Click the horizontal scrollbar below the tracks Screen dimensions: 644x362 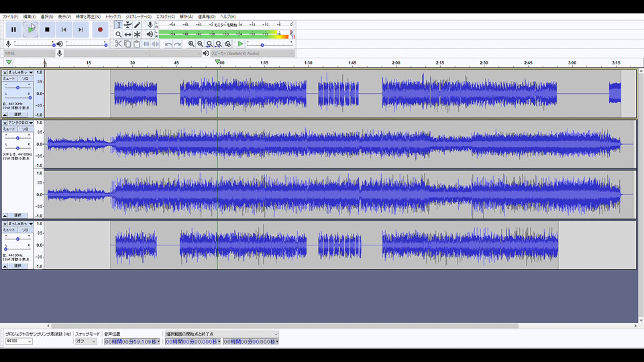[x=284, y=326]
